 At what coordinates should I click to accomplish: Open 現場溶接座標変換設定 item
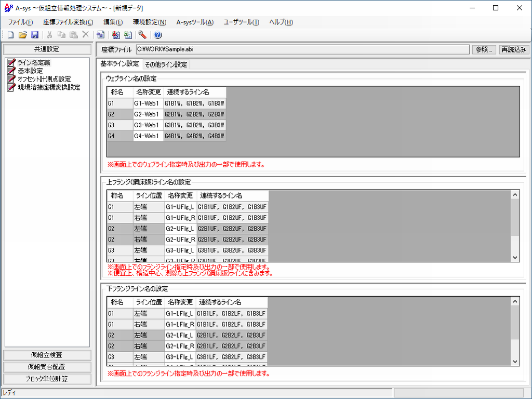tap(48, 87)
